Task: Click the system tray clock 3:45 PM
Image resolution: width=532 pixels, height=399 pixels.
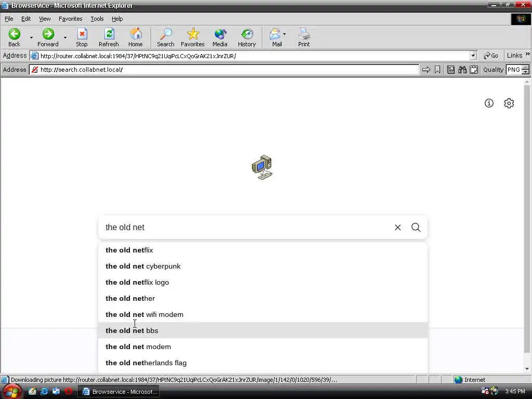Action: [x=515, y=391]
